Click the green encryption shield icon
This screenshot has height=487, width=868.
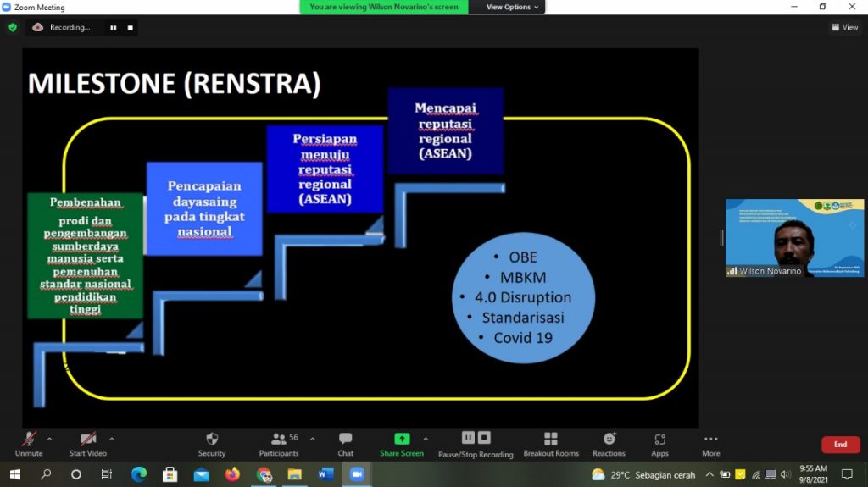coord(13,27)
